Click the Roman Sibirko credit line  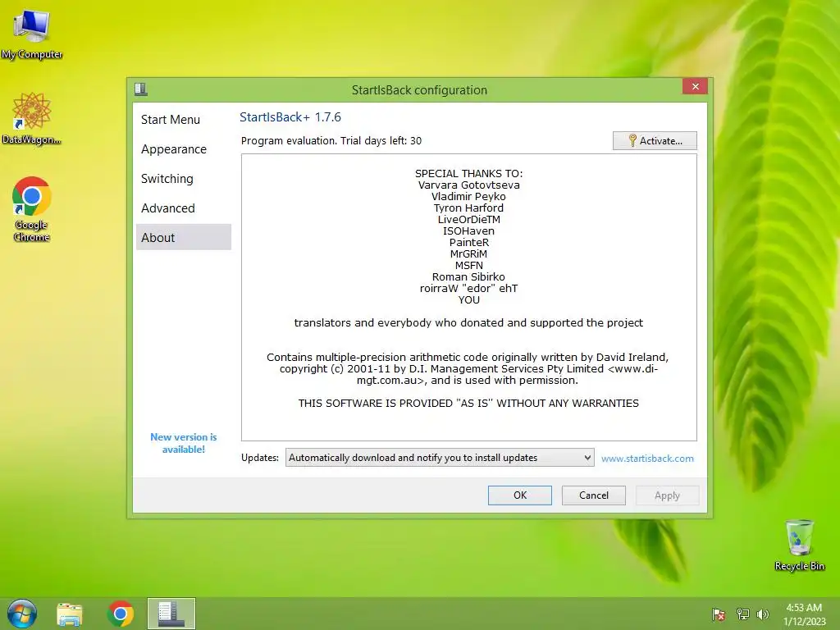pos(468,276)
